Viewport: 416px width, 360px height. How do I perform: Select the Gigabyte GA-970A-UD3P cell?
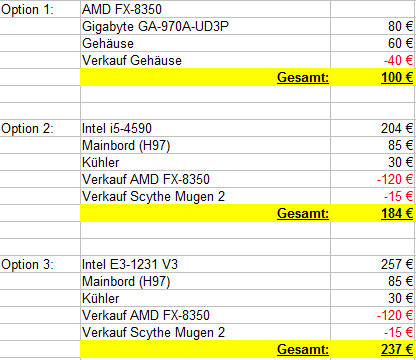pos(205,26)
